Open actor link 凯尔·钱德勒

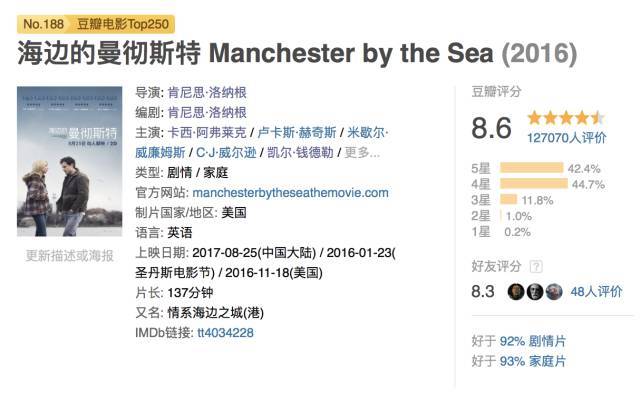pyautogui.click(x=300, y=152)
